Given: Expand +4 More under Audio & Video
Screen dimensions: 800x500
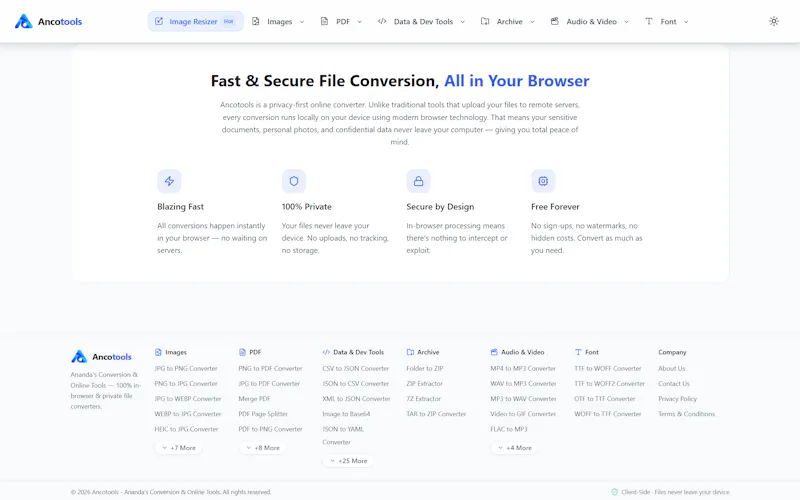Looking at the screenshot, I should tap(515, 448).
